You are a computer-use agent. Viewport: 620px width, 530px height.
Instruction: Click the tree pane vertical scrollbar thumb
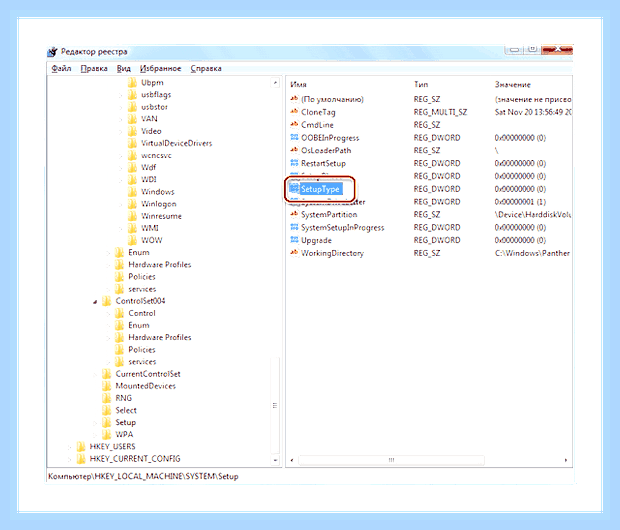point(275,405)
